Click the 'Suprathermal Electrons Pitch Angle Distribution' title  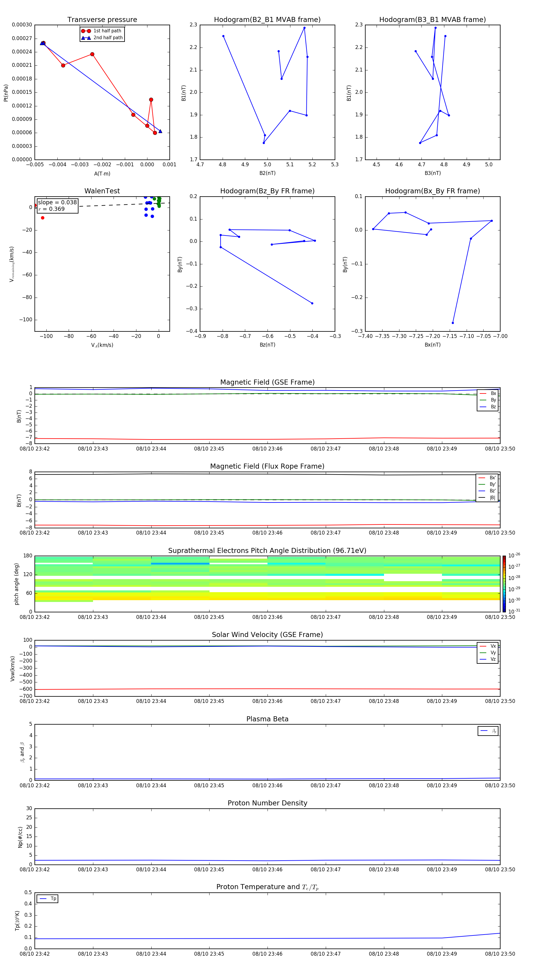pos(267,551)
